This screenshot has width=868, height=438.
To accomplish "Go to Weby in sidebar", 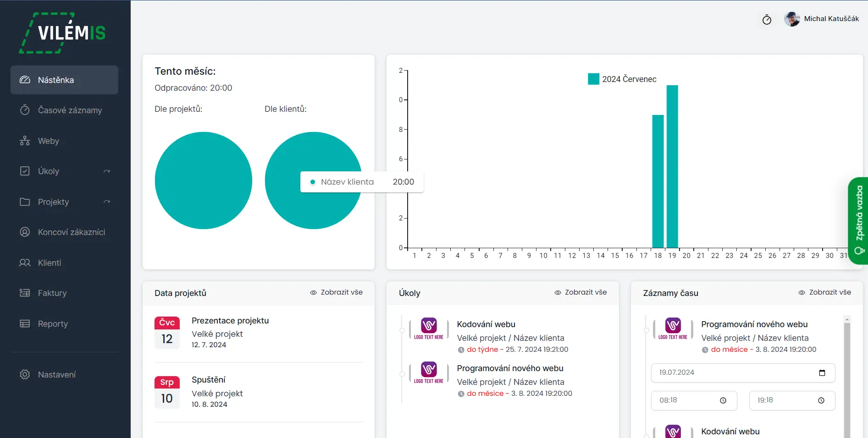I will pos(64,141).
